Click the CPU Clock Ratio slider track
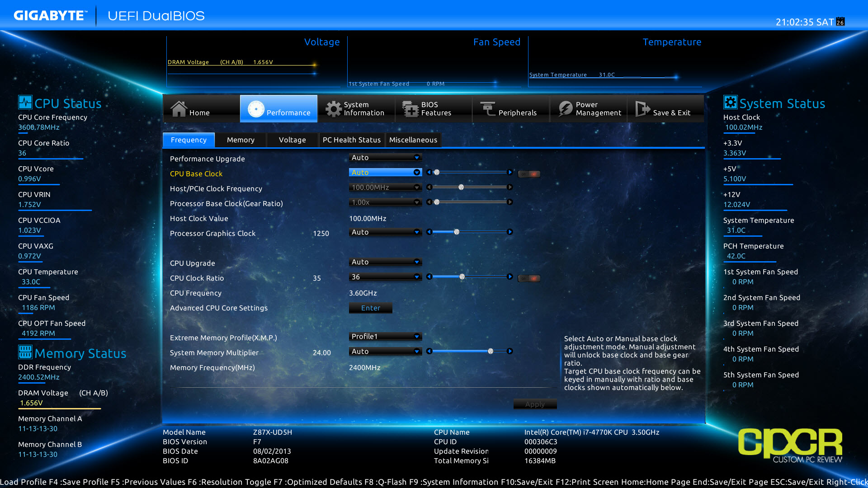 [x=469, y=277]
